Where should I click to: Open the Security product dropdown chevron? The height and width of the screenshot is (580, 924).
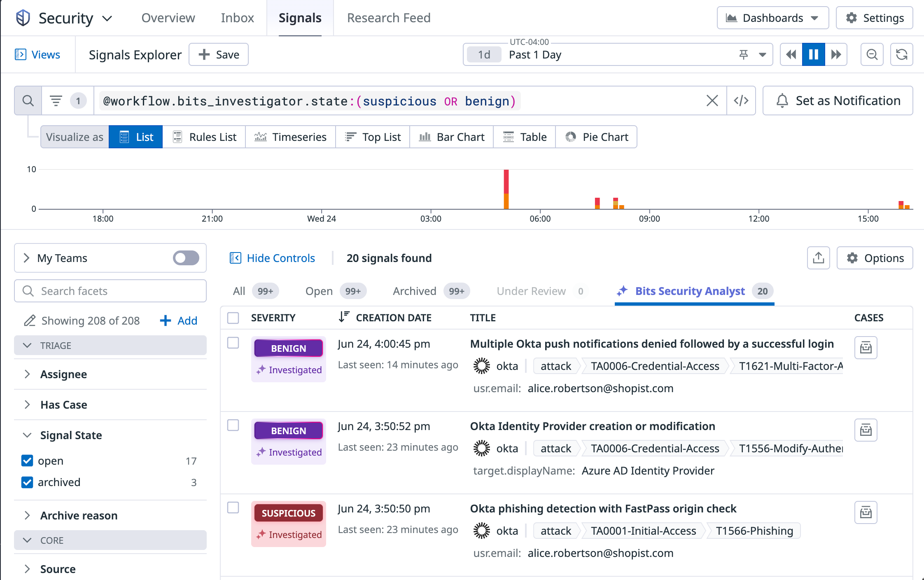(107, 19)
